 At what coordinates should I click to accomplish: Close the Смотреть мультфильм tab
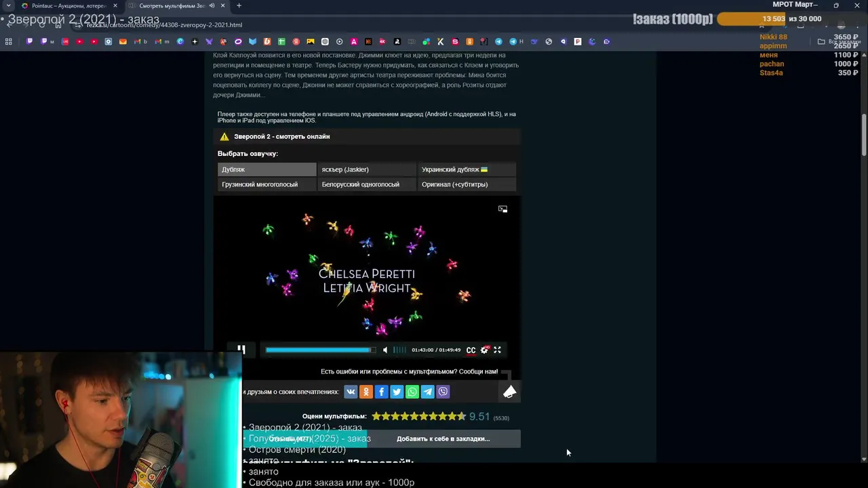point(222,5)
